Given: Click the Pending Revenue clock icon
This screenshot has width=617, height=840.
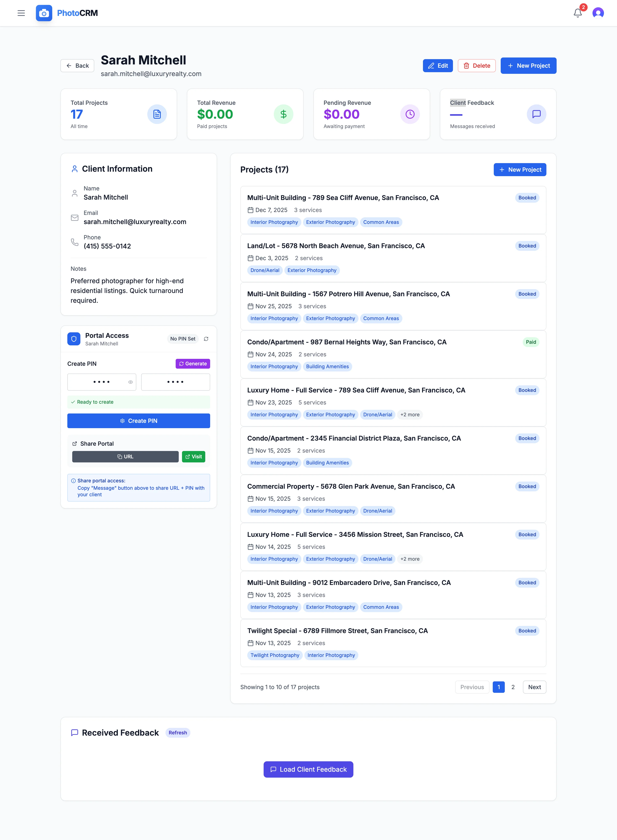Looking at the screenshot, I should [410, 114].
